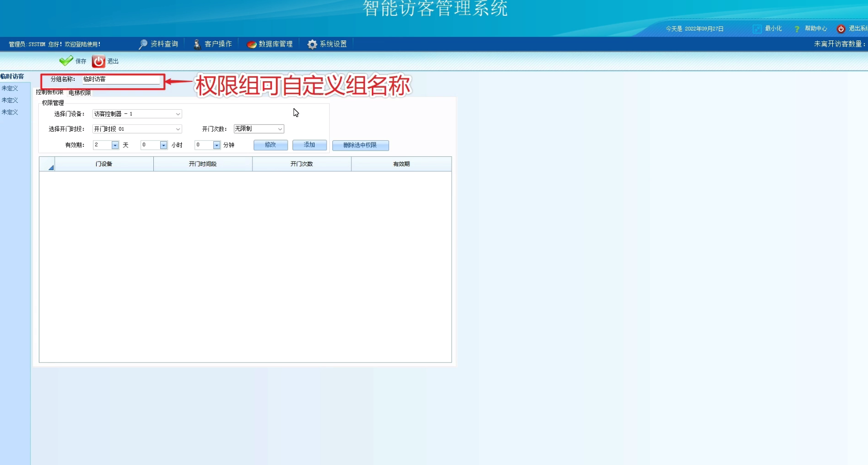Click the 客户操作 person icon
This screenshot has height=465, width=868.
coord(197,44)
